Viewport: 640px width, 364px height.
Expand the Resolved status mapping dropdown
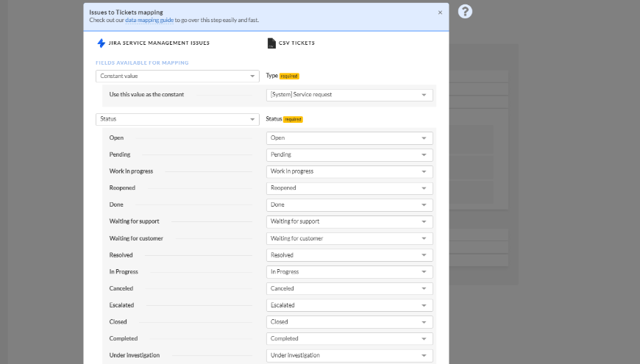click(349, 255)
